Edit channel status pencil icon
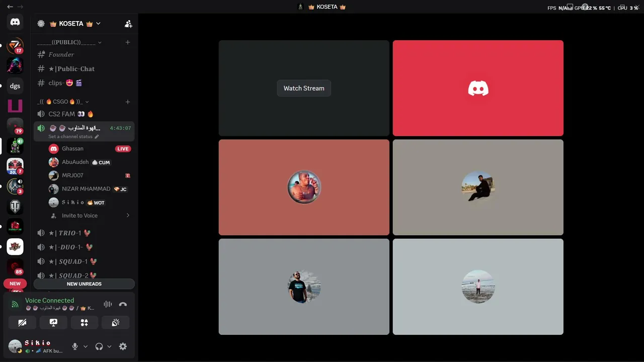Image resolution: width=644 pixels, height=362 pixels. [x=97, y=137]
